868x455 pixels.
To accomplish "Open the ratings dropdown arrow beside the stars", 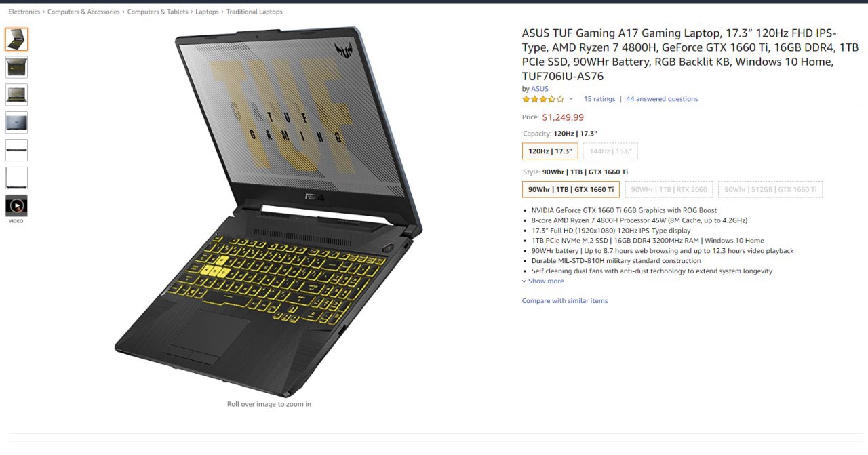I will tap(570, 99).
